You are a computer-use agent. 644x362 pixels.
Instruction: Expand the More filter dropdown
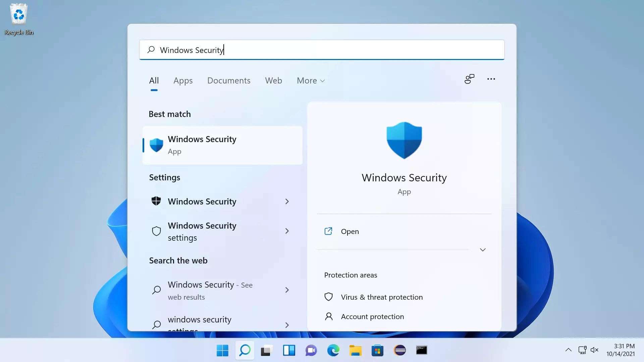coord(311,81)
